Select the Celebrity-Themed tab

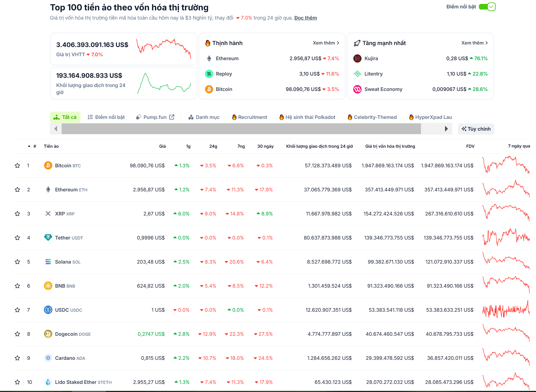coord(372,117)
